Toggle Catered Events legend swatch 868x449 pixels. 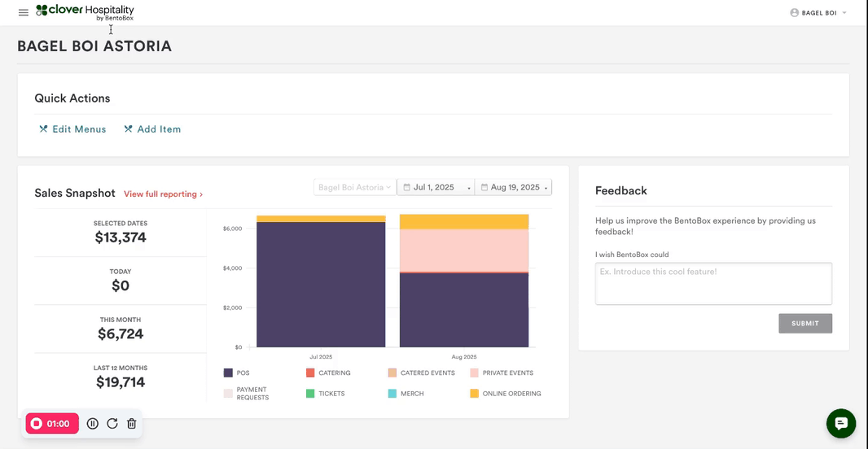click(392, 373)
